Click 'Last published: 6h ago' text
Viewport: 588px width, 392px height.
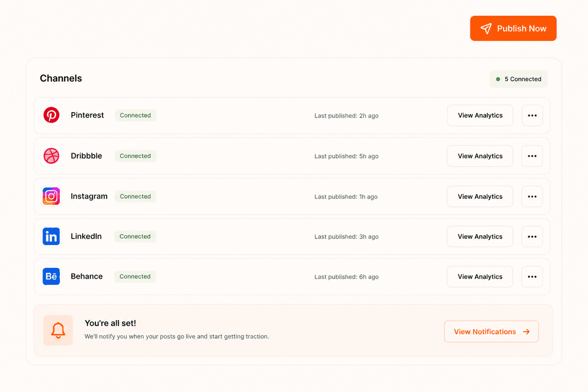(x=346, y=277)
